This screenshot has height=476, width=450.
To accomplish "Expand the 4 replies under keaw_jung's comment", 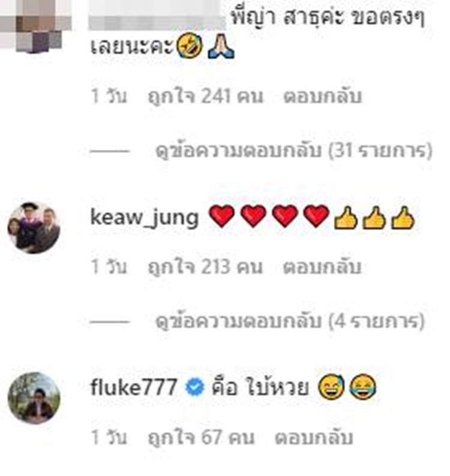I will [x=290, y=321].
